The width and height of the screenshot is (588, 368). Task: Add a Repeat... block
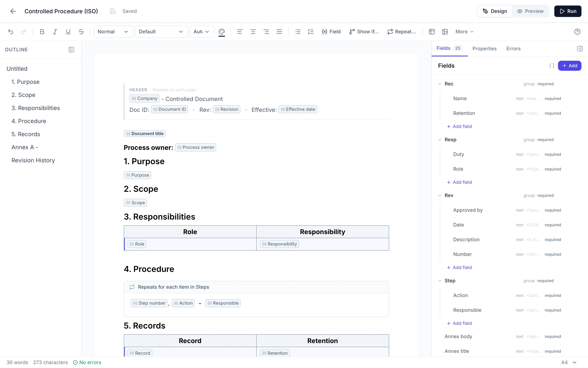click(401, 32)
